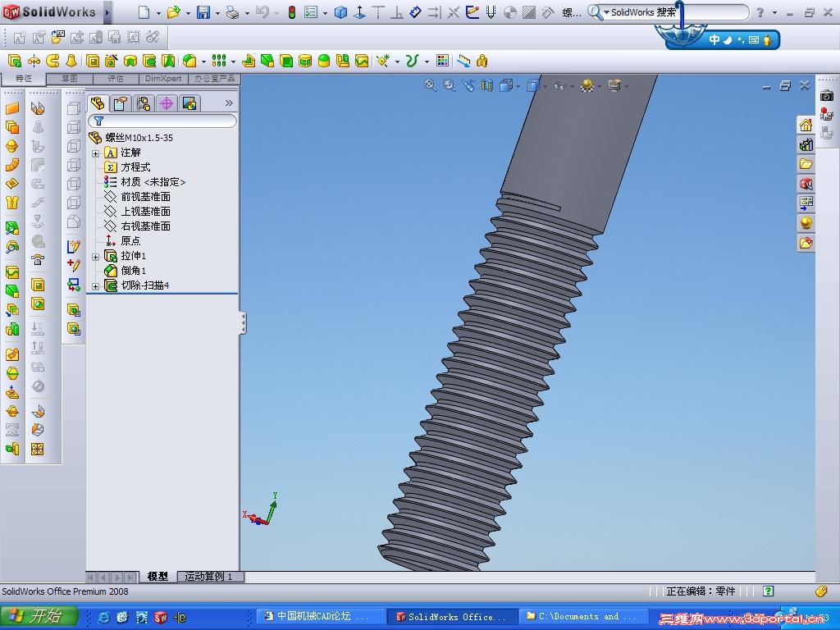Click the Edit Appearance color grid icon
The image size is (840, 630).
coord(442,61)
